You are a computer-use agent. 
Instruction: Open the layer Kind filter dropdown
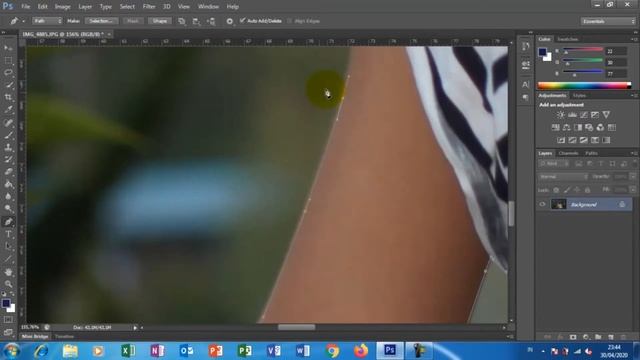point(553,164)
